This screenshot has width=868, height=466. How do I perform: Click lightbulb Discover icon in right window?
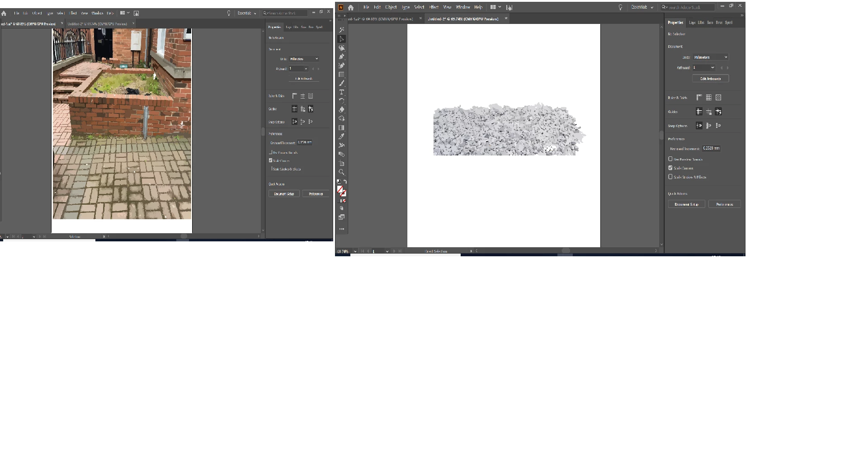pos(620,7)
